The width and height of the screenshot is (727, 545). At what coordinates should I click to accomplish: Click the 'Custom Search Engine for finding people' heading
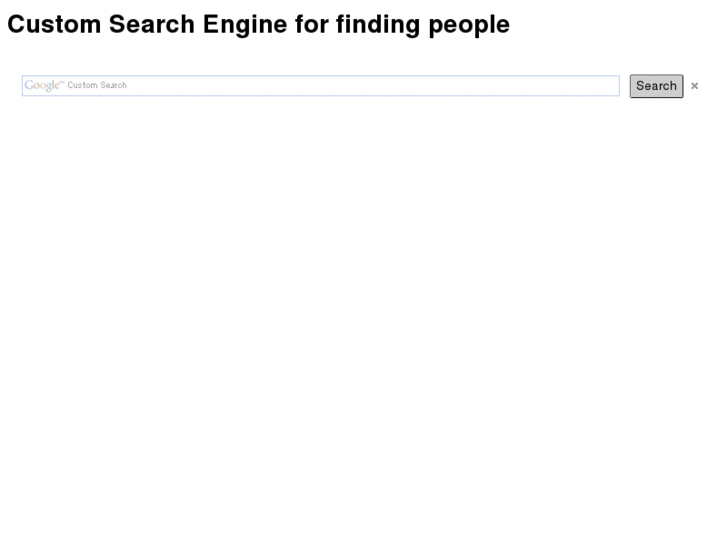coord(258,25)
